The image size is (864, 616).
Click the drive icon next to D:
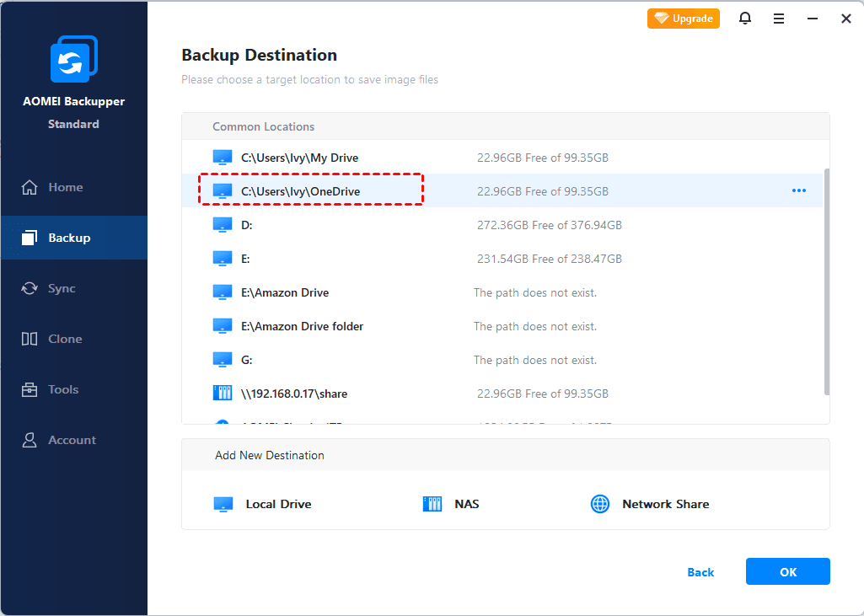pos(223,225)
